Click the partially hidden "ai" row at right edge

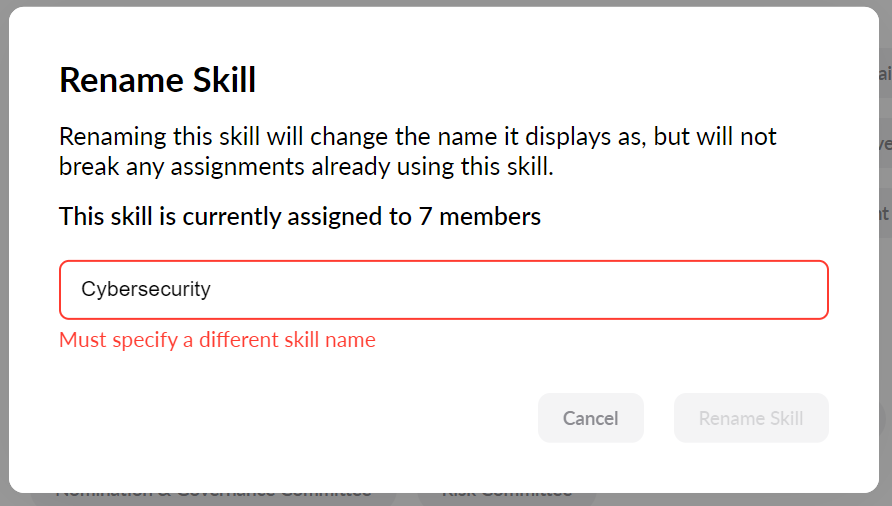[x=884, y=74]
